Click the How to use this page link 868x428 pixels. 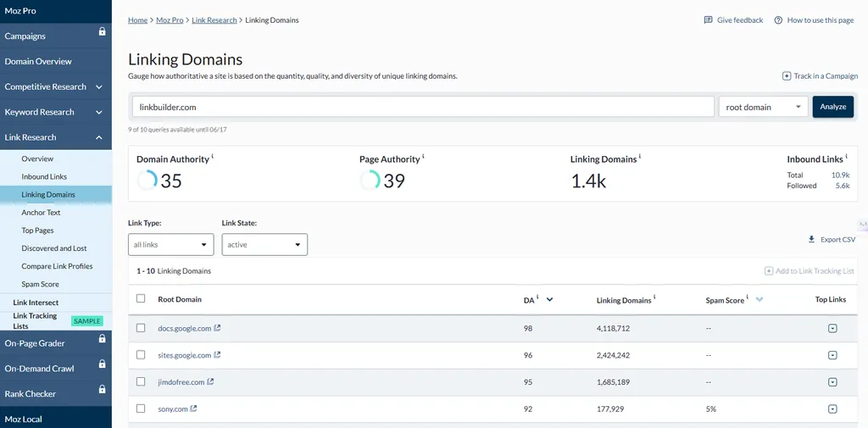tap(821, 20)
